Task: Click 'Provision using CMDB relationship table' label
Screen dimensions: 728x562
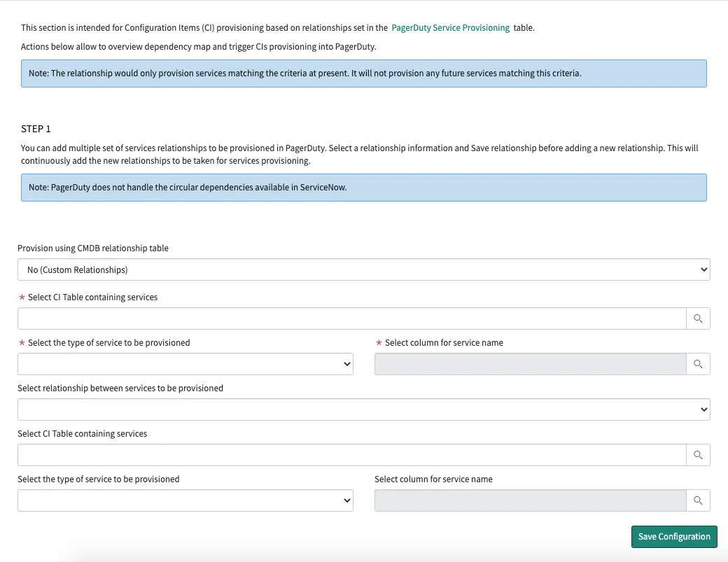Action: click(93, 248)
